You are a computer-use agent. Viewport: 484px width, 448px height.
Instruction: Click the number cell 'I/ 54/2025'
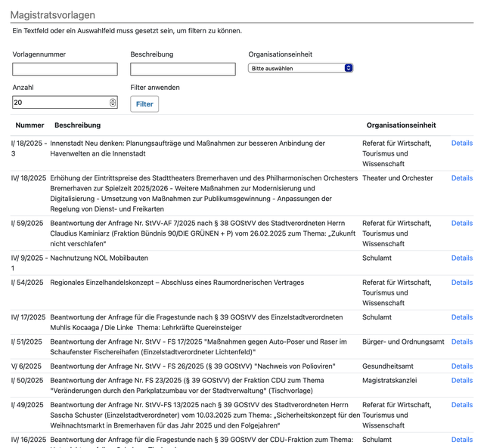click(27, 282)
